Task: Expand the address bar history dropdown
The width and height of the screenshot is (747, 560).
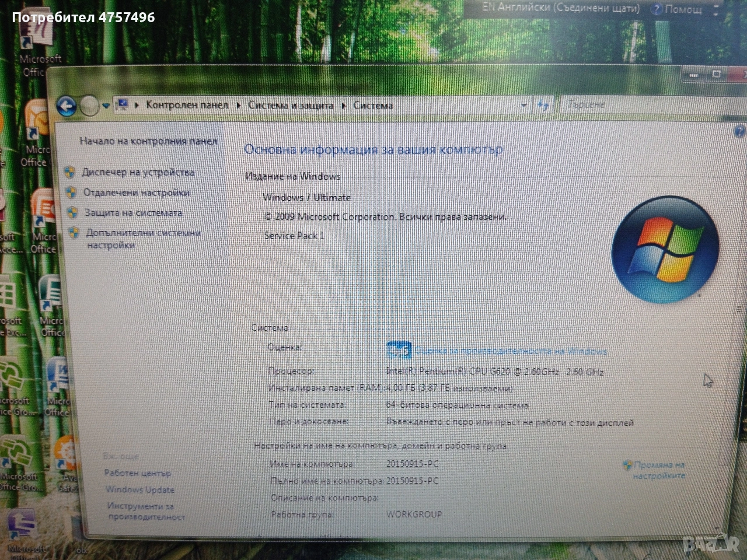Action: click(x=523, y=106)
